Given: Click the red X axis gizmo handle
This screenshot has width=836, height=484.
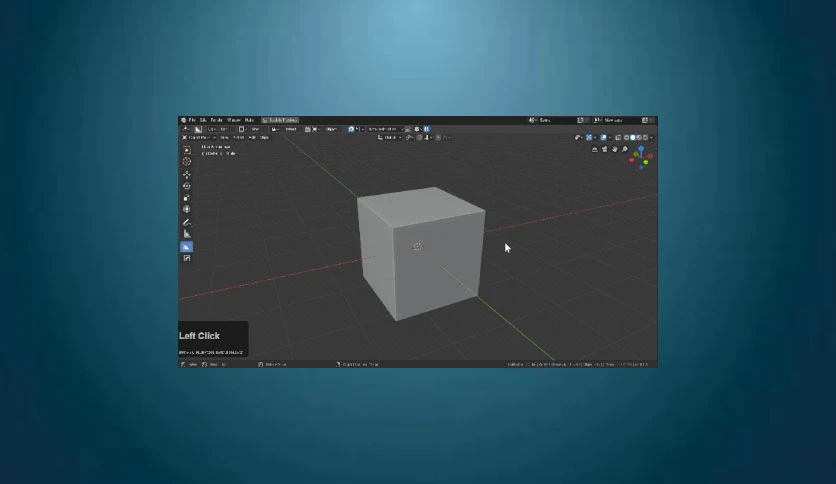Looking at the screenshot, I should click(x=631, y=160).
